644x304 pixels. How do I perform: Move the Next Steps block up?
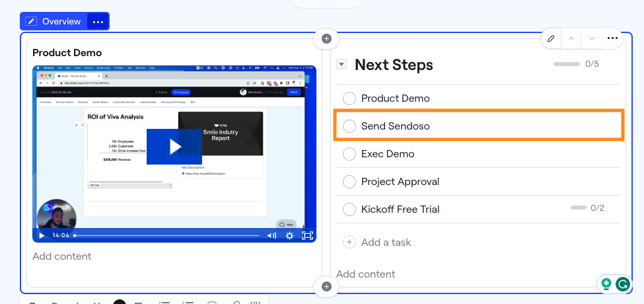(571, 38)
